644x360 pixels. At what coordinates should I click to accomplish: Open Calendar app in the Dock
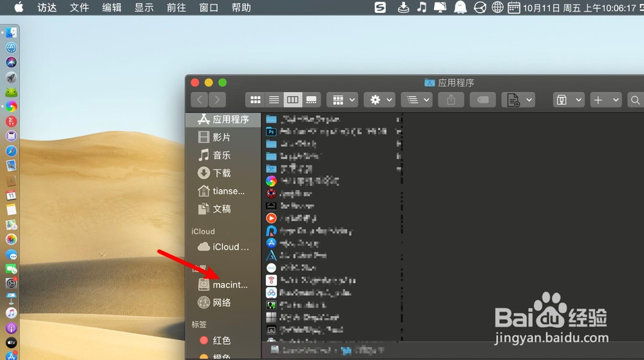11,195
